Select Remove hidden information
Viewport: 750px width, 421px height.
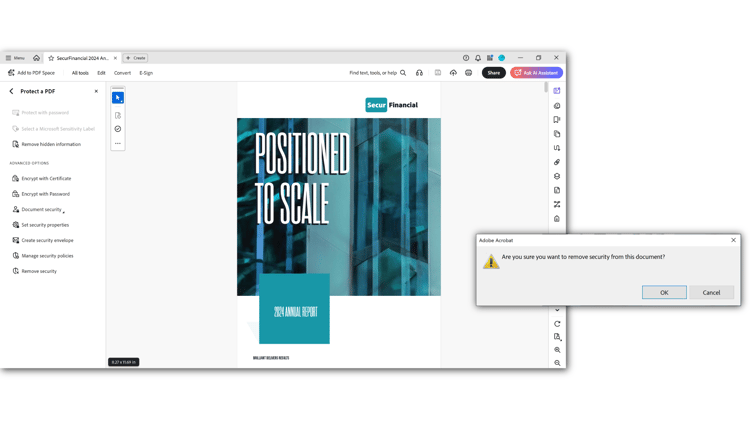46,144
